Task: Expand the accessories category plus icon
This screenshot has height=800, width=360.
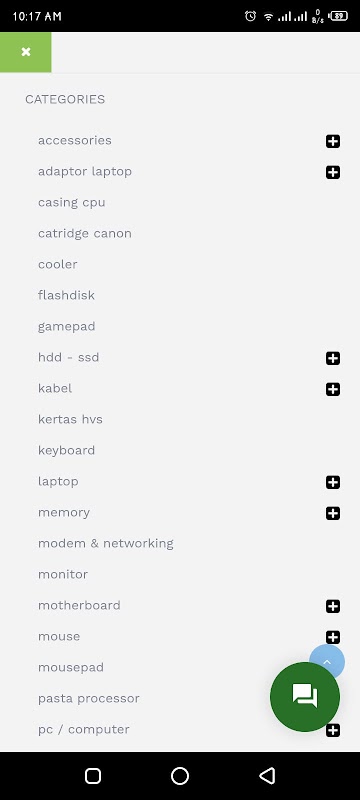Action: tap(333, 141)
